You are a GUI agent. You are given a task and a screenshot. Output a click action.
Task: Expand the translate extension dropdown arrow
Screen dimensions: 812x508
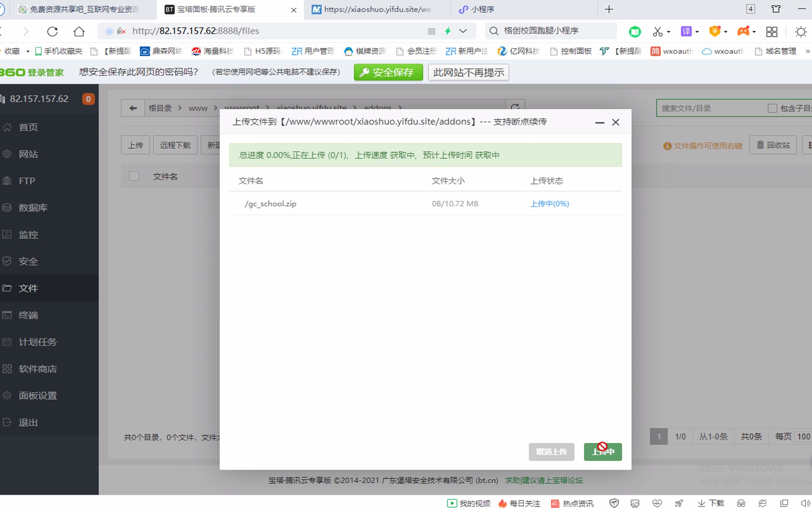(697, 32)
